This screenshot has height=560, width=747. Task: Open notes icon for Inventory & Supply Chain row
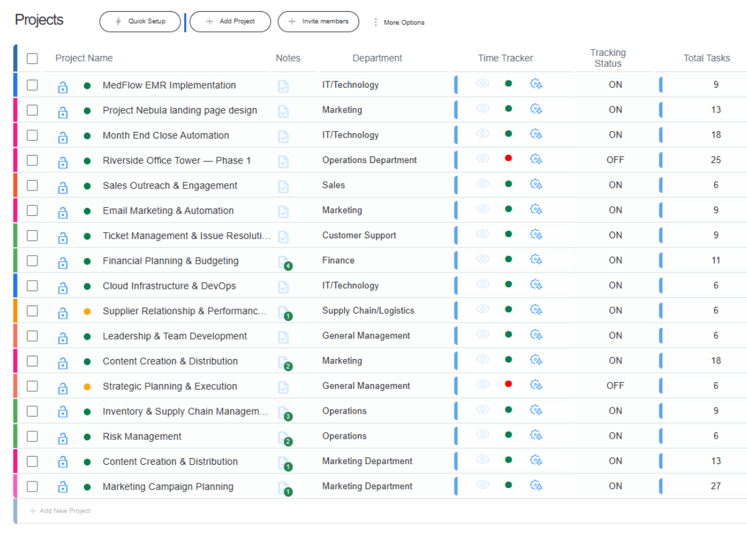tap(284, 413)
